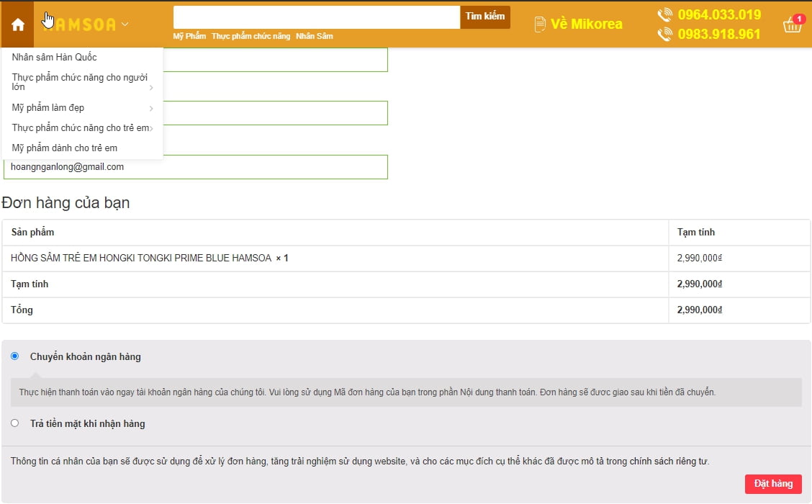
Task: Call hotline number 0983.918.961
Action: (719, 34)
